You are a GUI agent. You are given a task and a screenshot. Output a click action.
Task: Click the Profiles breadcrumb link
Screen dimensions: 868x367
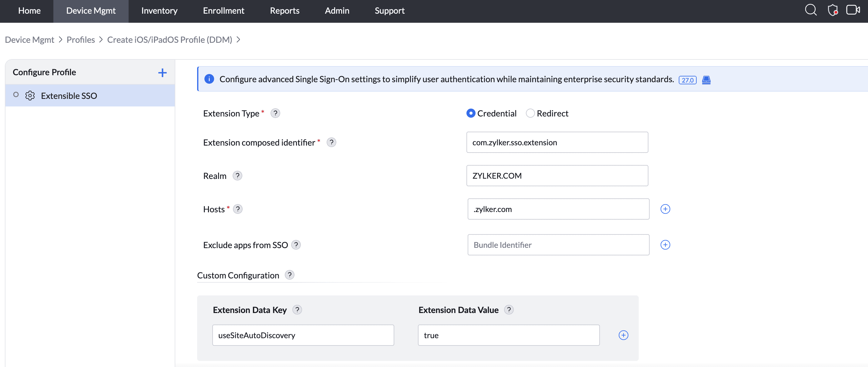click(x=81, y=40)
